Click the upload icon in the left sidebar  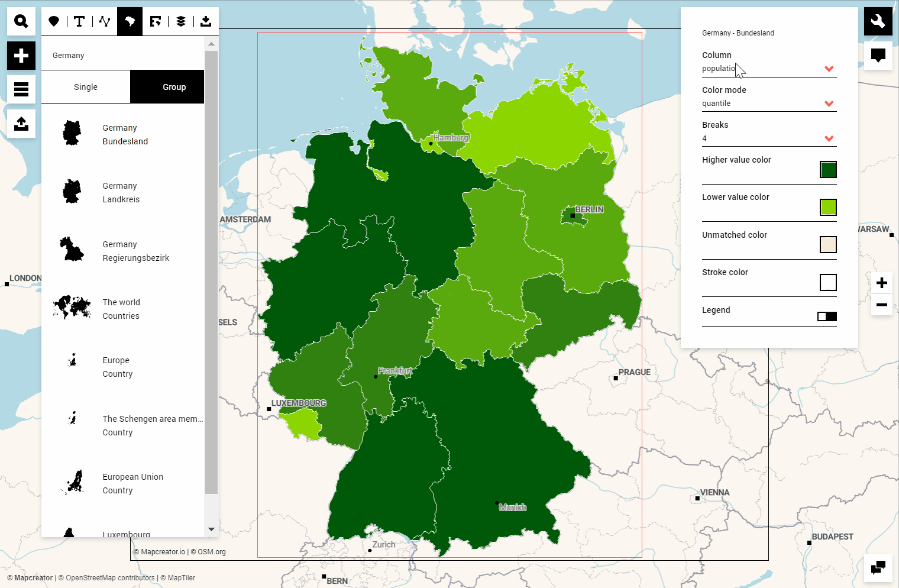(21, 123)
